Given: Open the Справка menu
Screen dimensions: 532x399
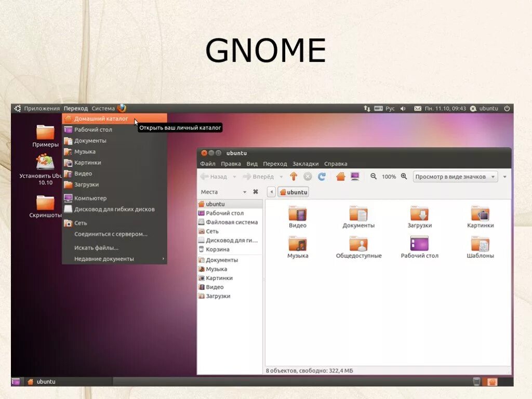Looking at the screenshot, I should tap(336, 164).
